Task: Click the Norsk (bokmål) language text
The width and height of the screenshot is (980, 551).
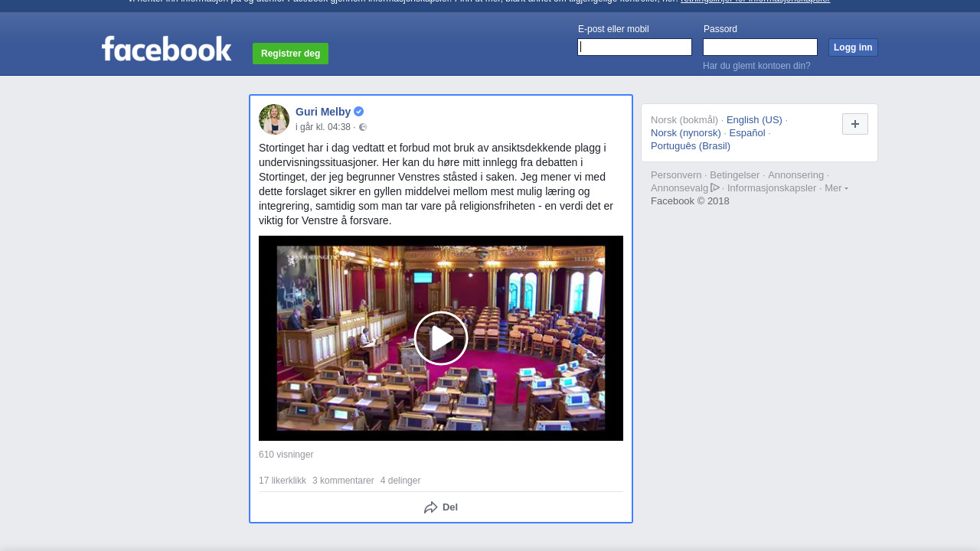Action: click(684, 120)
